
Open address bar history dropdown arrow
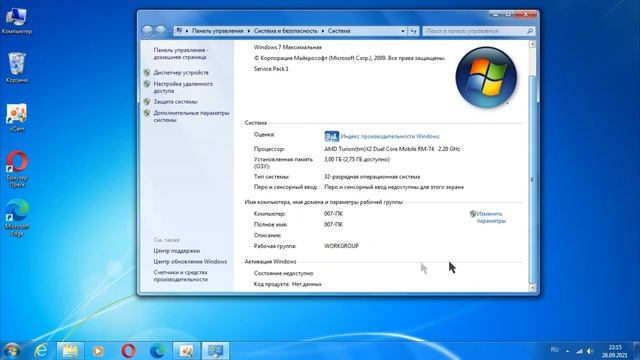[403, 31]
